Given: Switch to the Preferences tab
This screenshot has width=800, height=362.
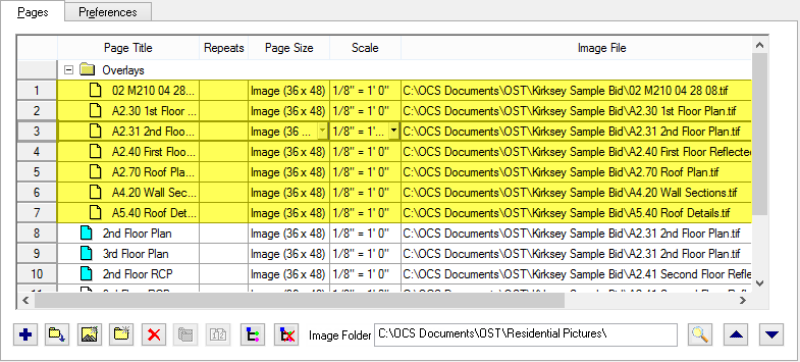Looking at the screenshot, I should pos(108,12).
